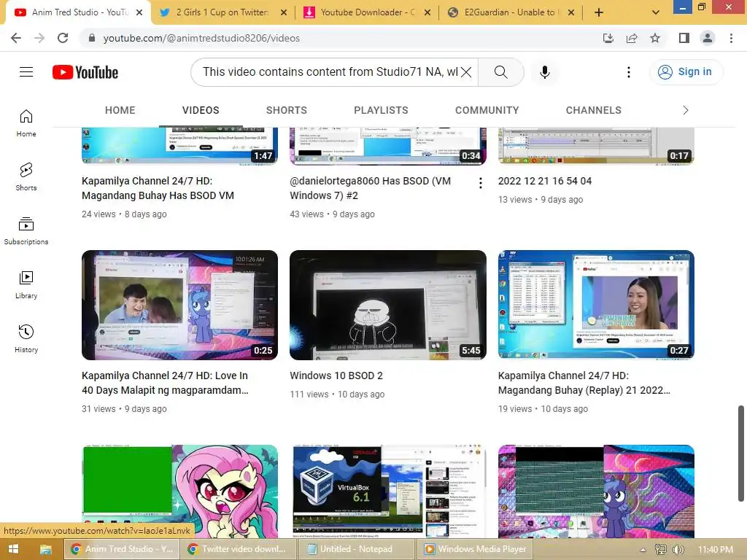Open video titled 2022 12 21 16 54 04
This screenshot has height=560, width=747.
[545, 181]
